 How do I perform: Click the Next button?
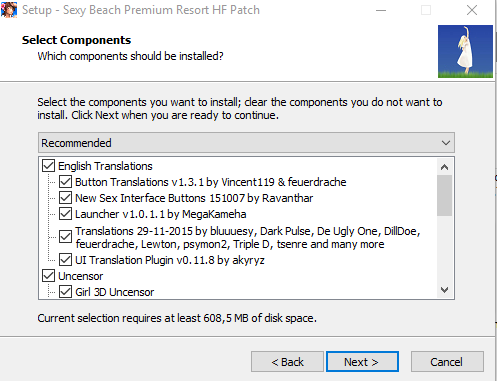(x=362, y=362)
